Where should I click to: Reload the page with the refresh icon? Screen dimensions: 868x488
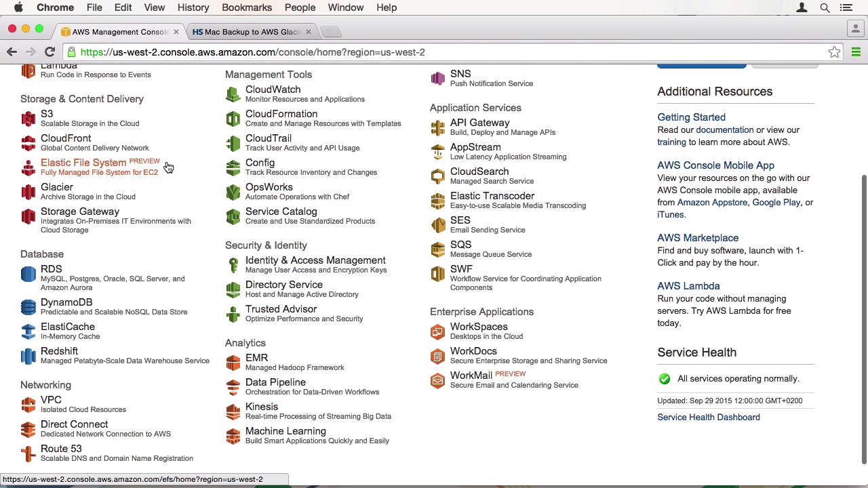[x=50, y=52]
